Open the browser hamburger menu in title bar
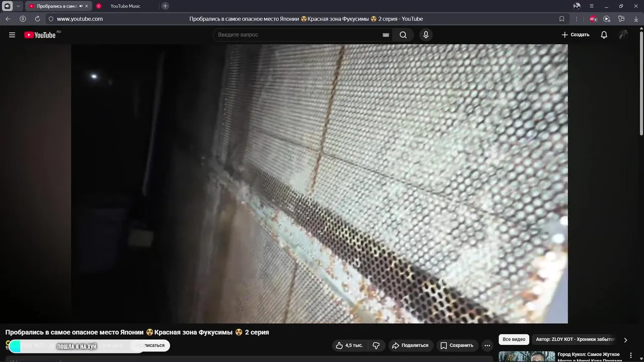This screenshot has height=362, width=644. point(592,6)
